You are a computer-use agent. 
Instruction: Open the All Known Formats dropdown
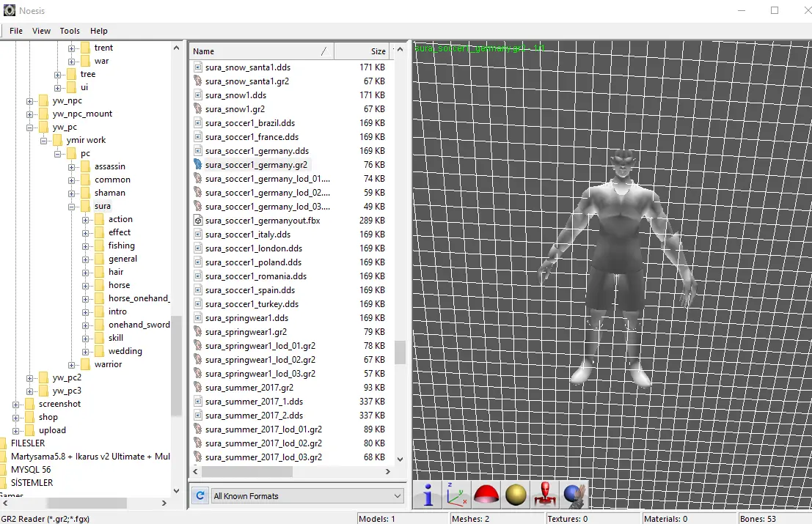(x=307, y=495)
